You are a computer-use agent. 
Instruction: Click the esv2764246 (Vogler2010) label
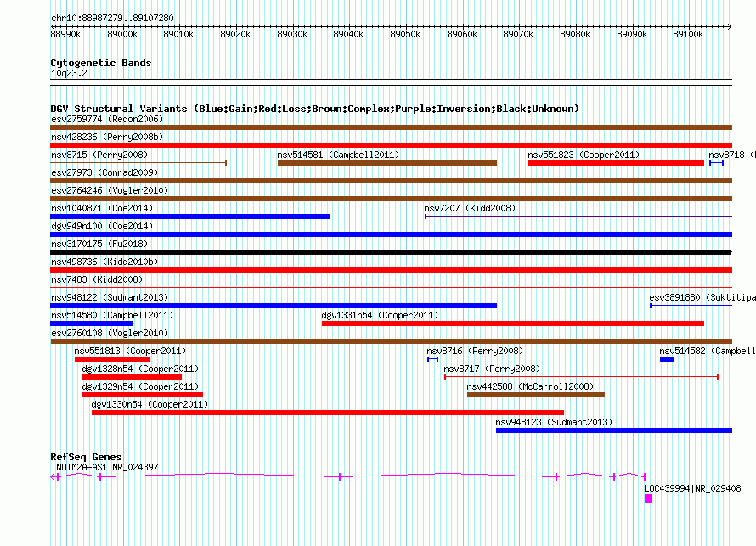(110, 190)
